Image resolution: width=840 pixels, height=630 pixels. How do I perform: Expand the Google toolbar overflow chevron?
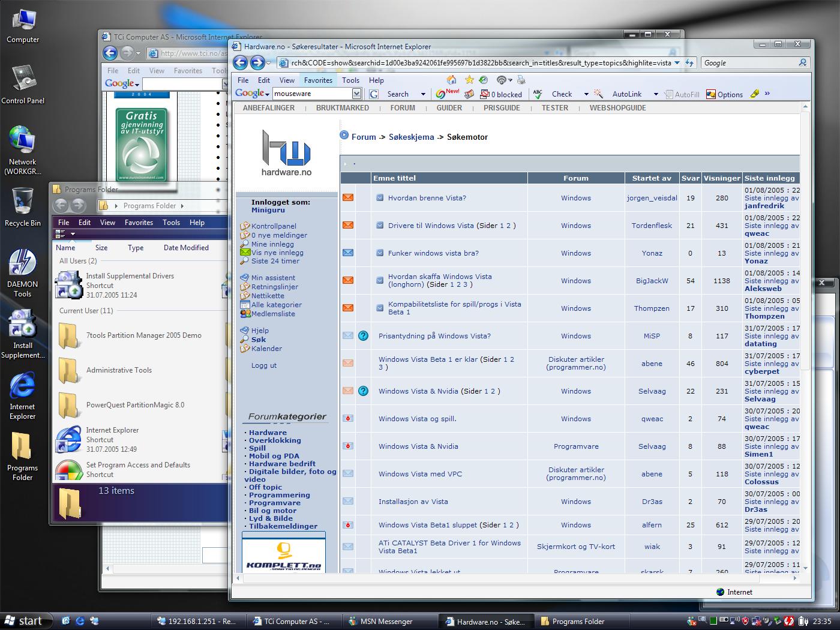(x=767, y=94)
